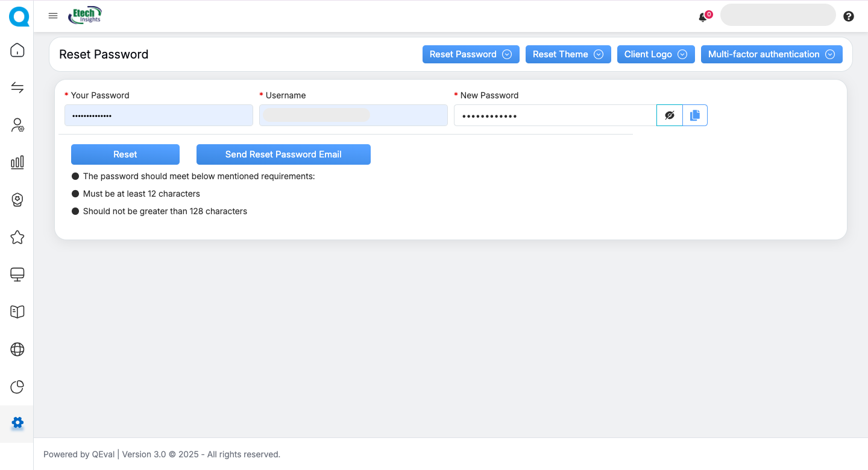Open the bar chart reports icon

[x=17, y=162]
